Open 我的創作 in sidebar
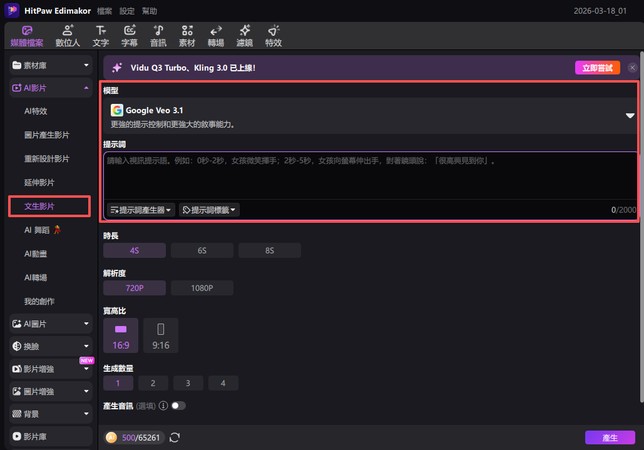Screen dimensions: 644x450 [x=39, y=301]
